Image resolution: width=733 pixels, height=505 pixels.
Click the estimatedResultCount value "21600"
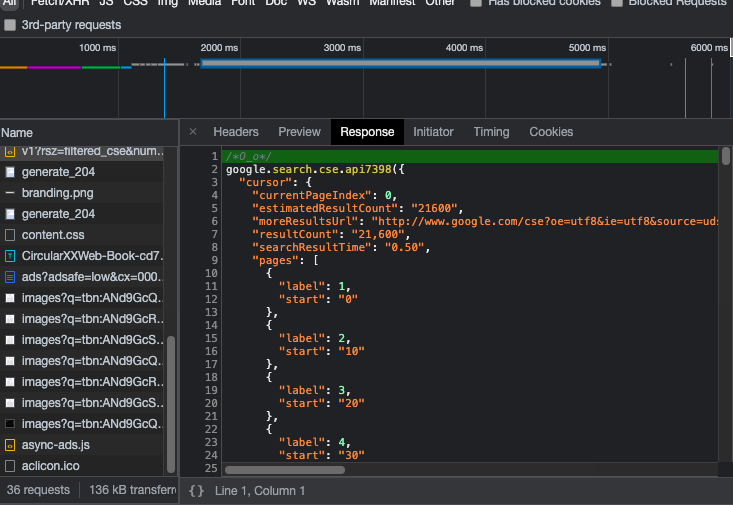433,208
